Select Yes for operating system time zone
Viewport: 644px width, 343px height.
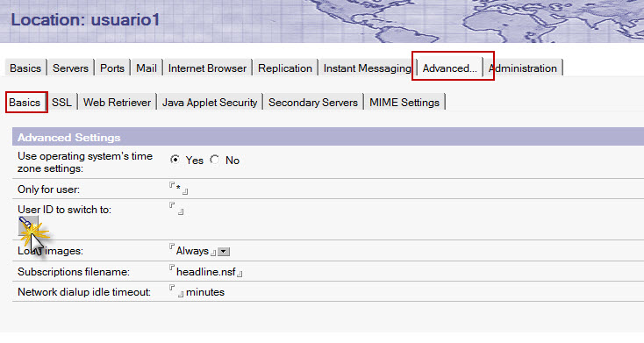(175, 160)
